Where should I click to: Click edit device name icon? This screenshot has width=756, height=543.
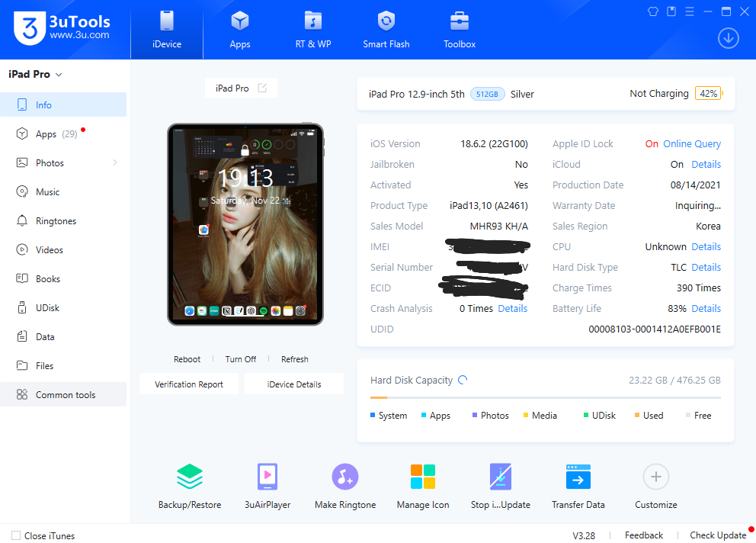point(262,88)
